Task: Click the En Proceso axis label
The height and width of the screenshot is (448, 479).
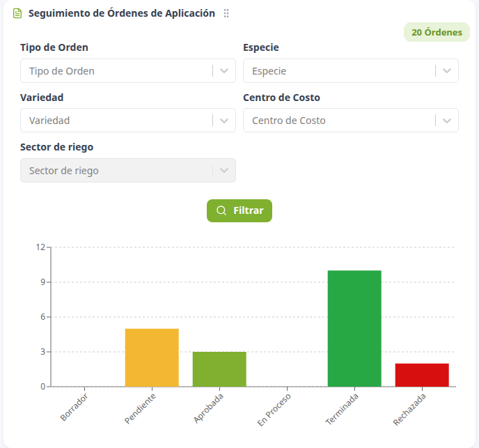Action: pos(274,410)
